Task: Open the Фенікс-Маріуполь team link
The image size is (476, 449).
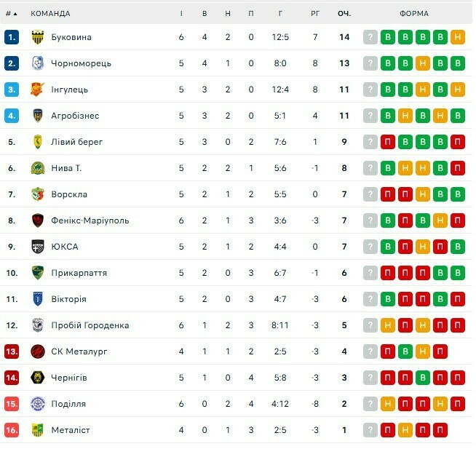Action: pyautogui.click(x=90, y=220)
